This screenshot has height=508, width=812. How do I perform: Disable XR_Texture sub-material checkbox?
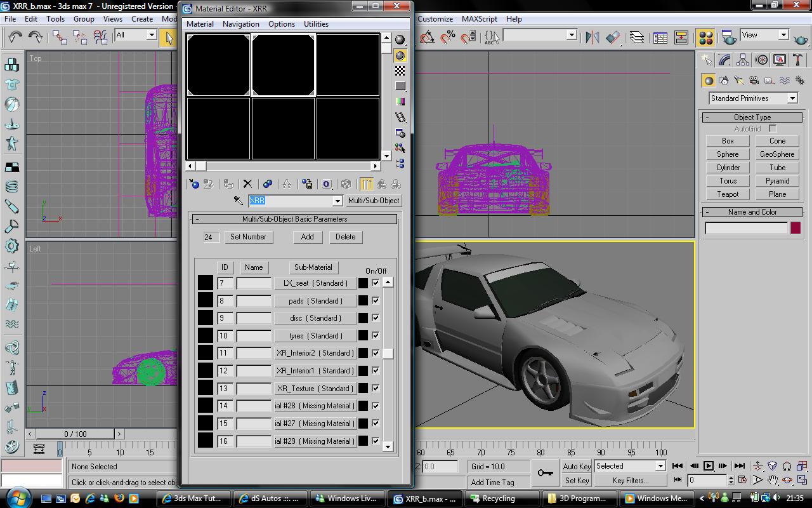point(376,388)
